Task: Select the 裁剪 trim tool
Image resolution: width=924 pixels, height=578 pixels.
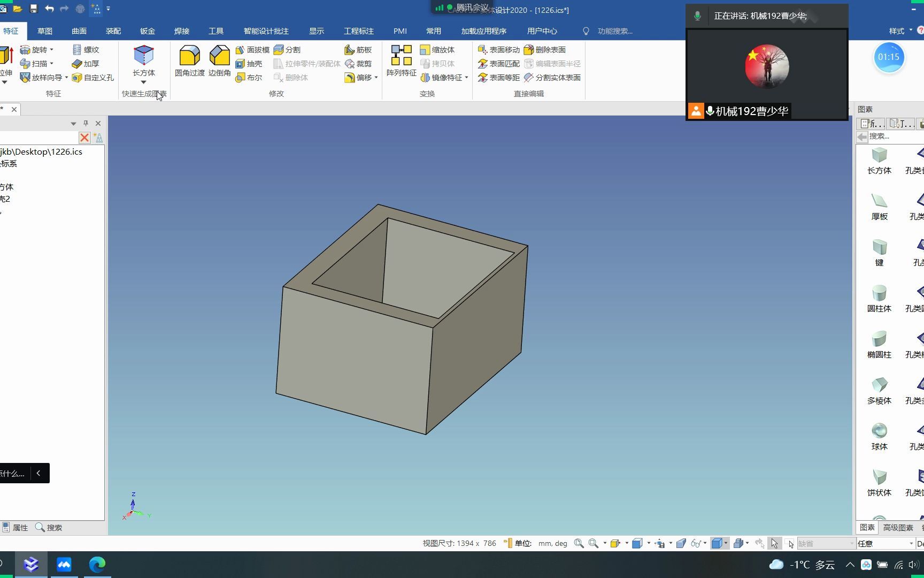Action: 358,64
